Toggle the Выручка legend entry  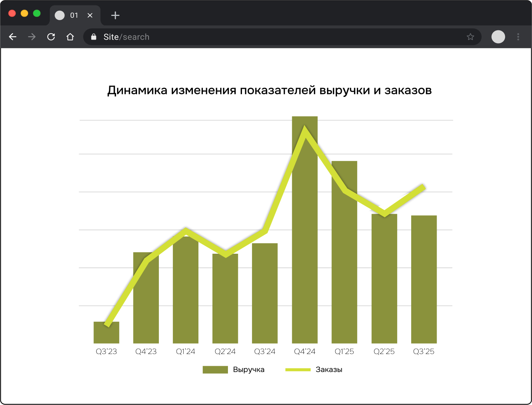(x=249, y=370)
